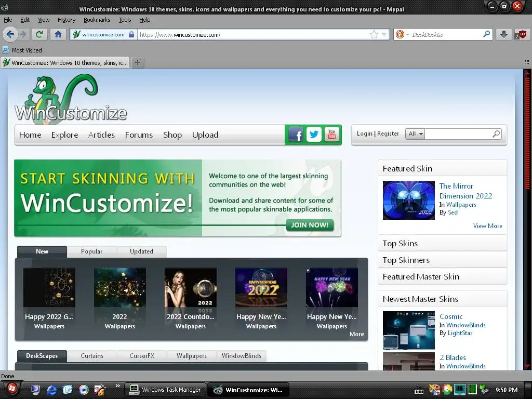Open the browser home page icon
The height and width of the screenshot is (399, 532).
(58, 34)
